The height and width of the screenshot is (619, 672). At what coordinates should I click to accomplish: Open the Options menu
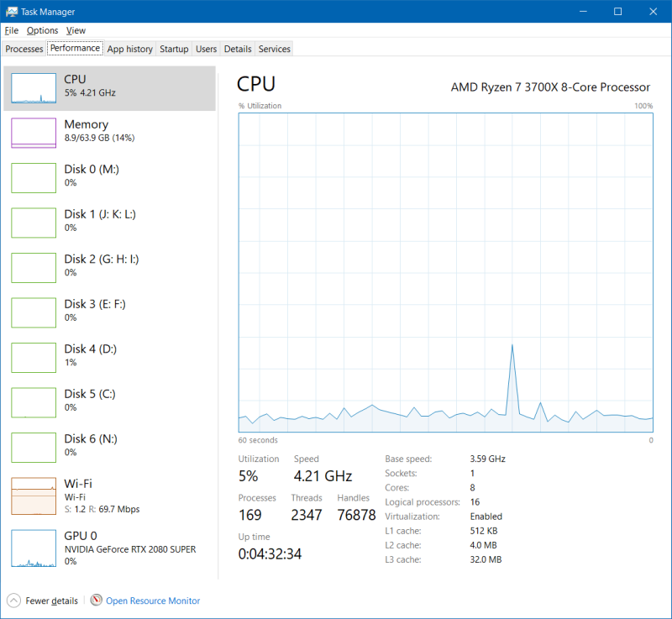[43, 30]
